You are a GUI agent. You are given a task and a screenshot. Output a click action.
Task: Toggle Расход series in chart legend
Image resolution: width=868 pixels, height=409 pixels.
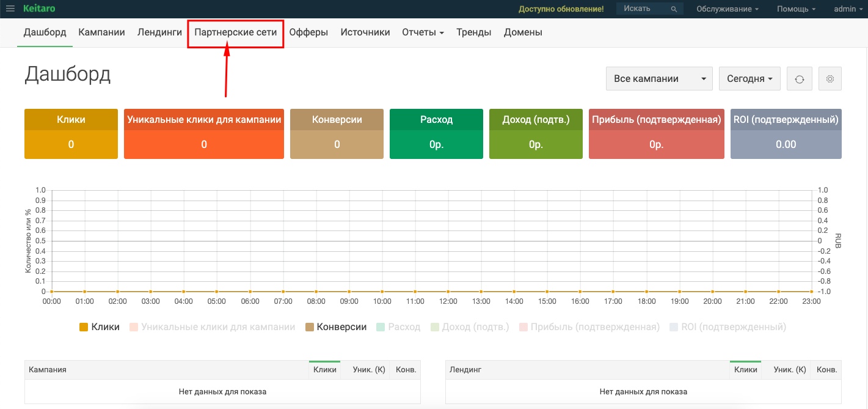(x=398, y=327)
